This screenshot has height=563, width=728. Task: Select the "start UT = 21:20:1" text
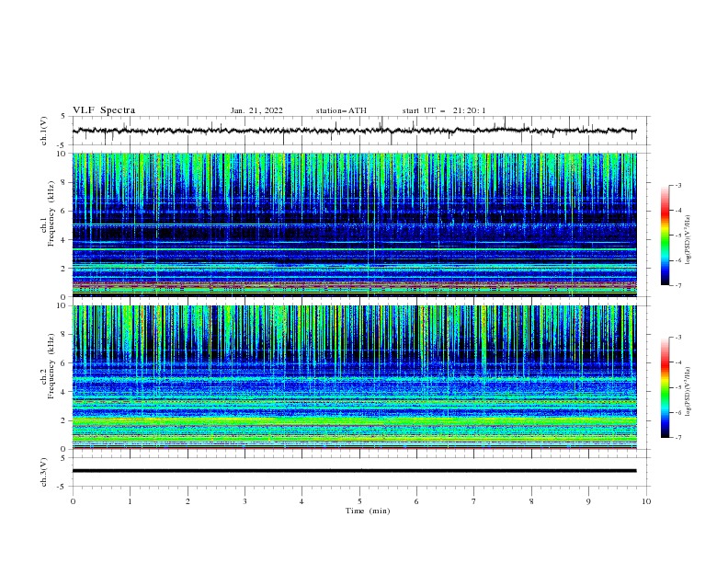(x=444, y=110)
